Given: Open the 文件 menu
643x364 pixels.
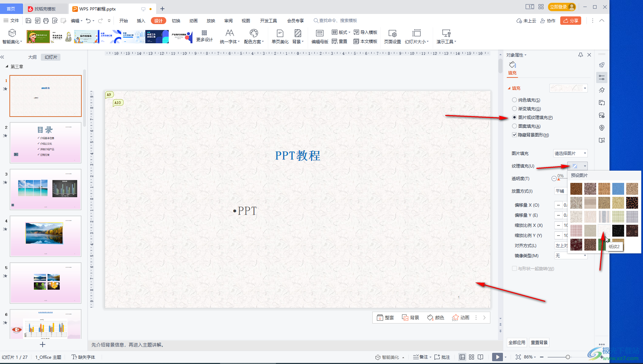Looking at the screenshot, I should pos(11,21).
